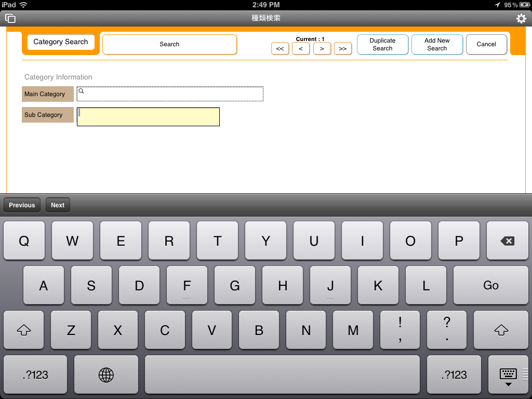Switch to the left .?123 numeric keyboard

click(x=35, y=375)
